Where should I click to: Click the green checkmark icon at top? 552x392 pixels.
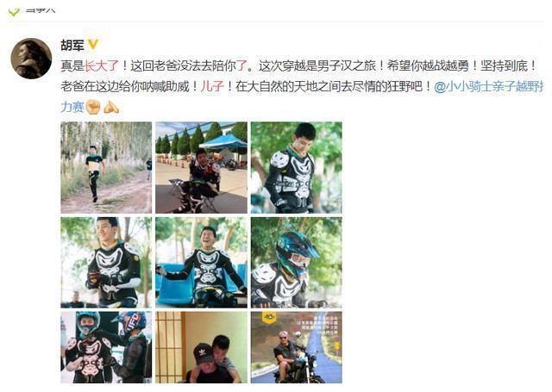point(14,11)
